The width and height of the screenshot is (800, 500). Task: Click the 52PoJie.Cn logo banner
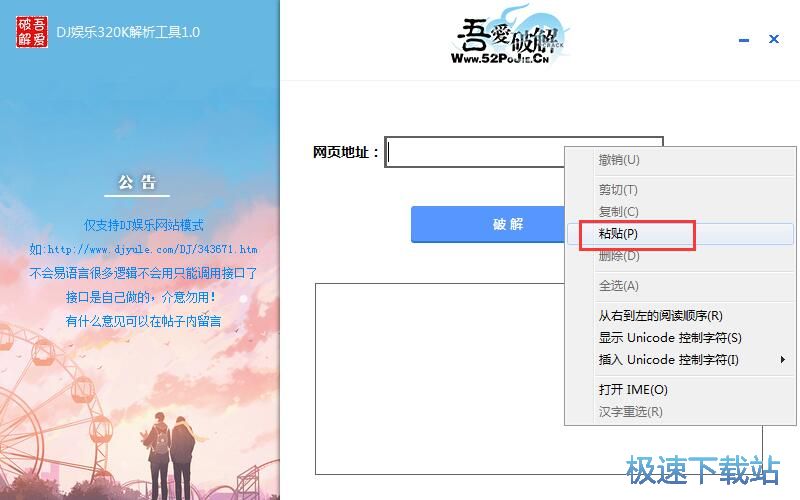click(x=508, y=36)
